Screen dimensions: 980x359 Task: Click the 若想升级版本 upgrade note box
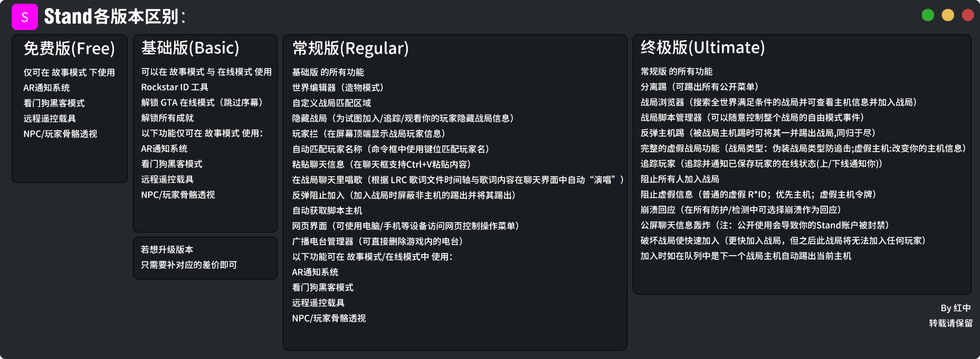205,258
